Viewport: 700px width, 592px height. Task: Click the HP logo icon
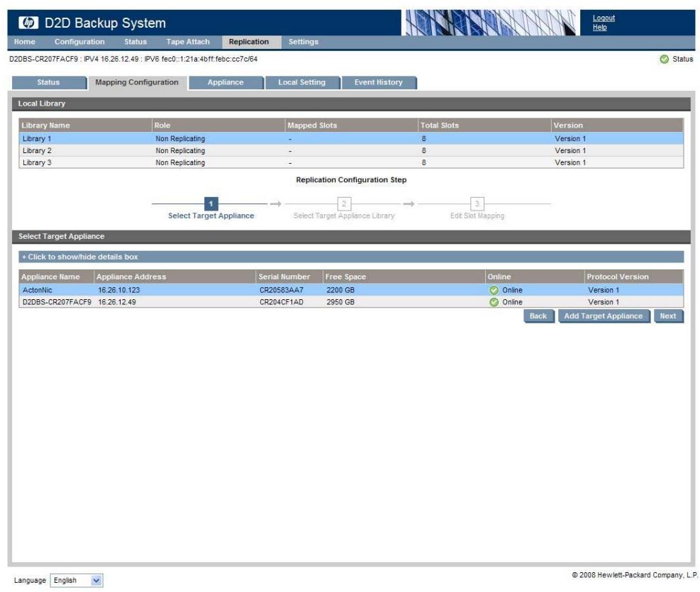pyautogui.click(x=28, y=22)
